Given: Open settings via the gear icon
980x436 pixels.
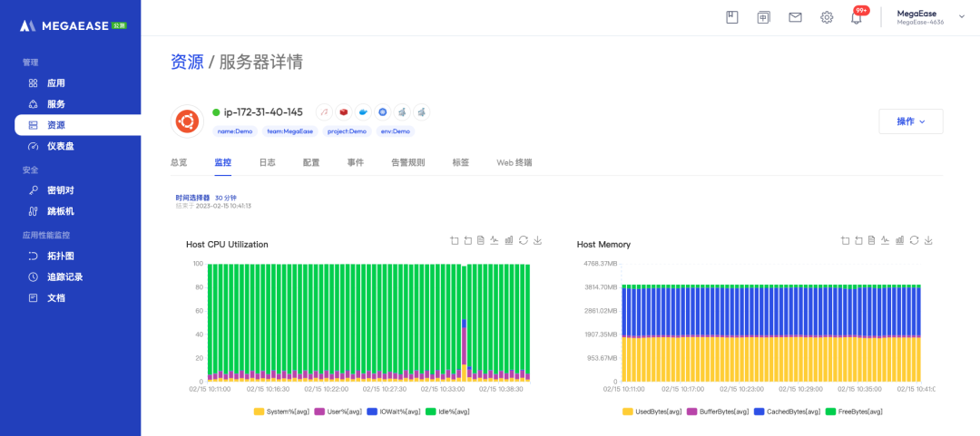Looking at the screenshot, I should 827,17.
